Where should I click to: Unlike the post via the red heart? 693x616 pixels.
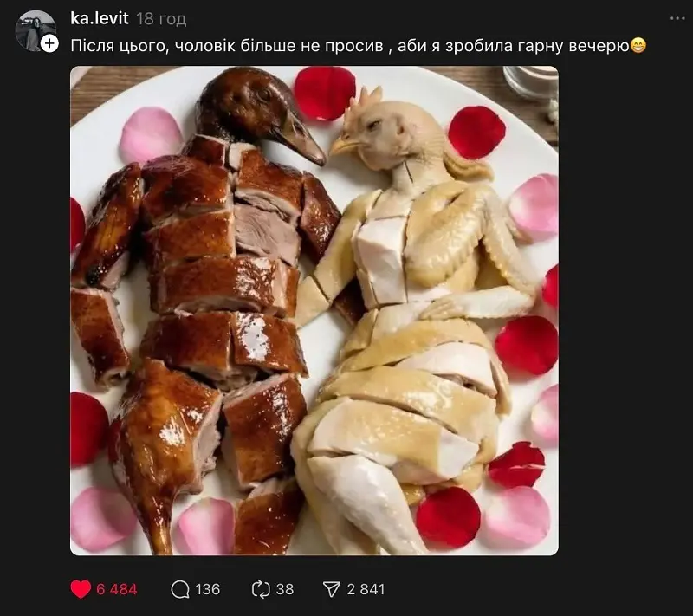click(x=81, y=589)
